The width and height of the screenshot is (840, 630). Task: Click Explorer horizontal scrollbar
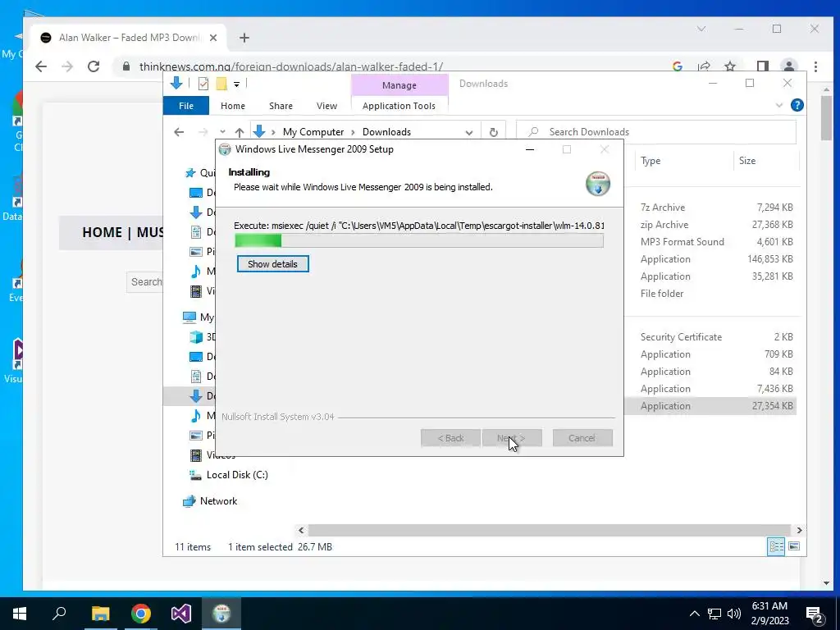[550, 530]
